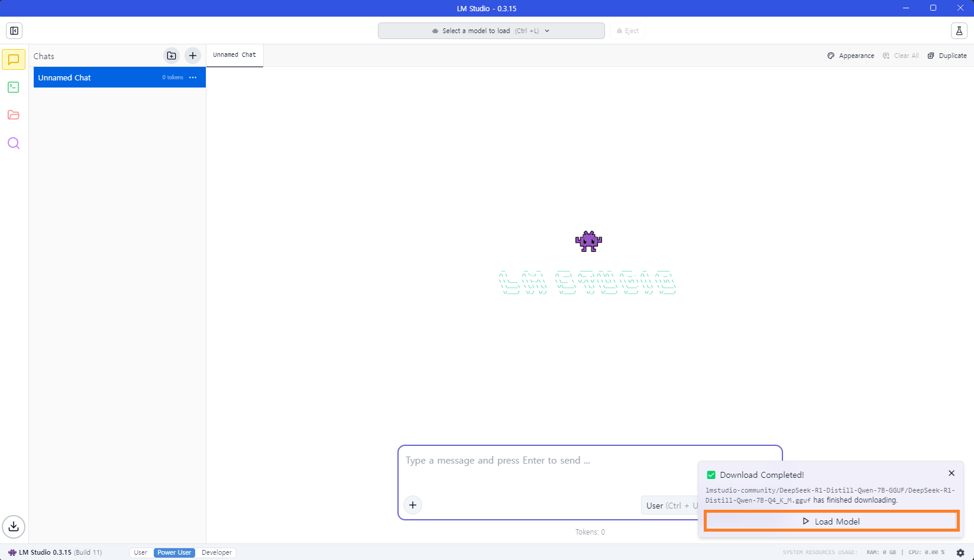
Task: Open Appearance options
Action: click(850, 56)
